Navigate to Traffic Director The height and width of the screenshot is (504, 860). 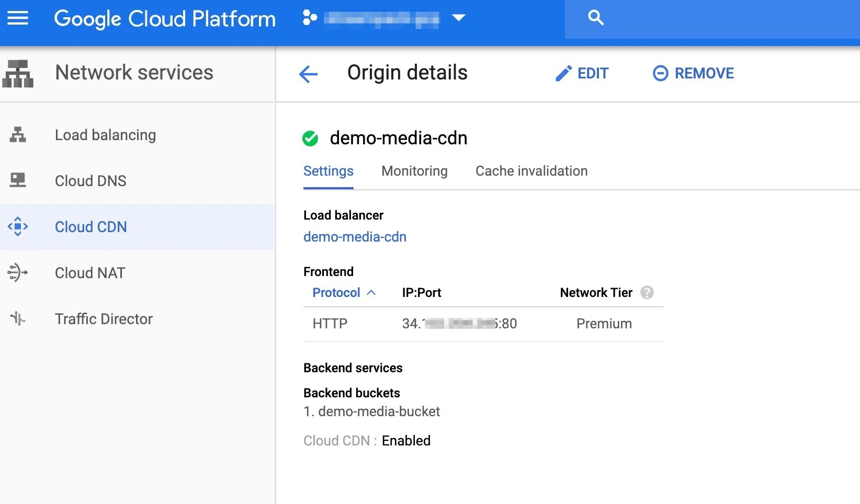tap(104, 319)
